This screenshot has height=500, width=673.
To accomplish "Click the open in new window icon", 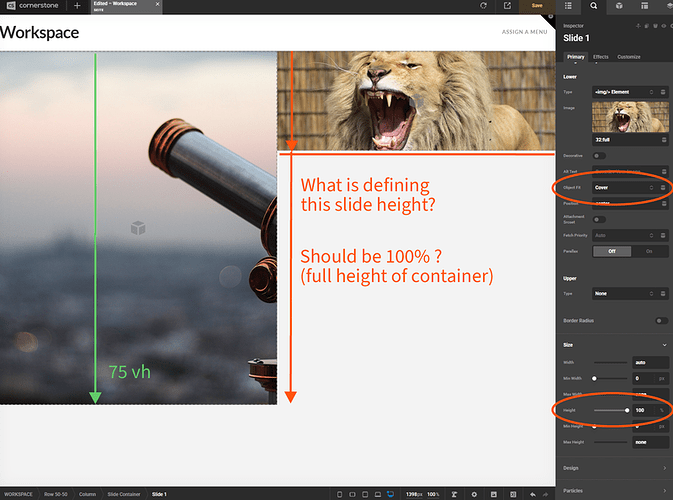I will point(507,6).
